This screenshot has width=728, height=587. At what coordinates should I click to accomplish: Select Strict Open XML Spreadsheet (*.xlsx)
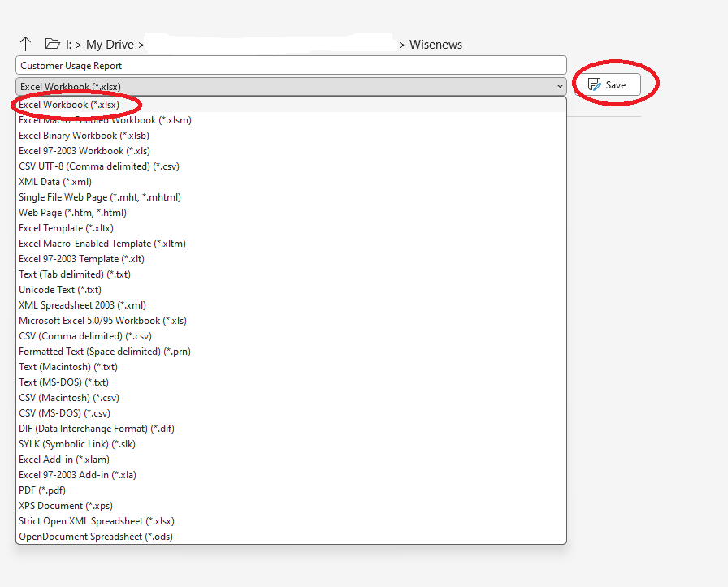pyautogui.click(x=291, y=520)
